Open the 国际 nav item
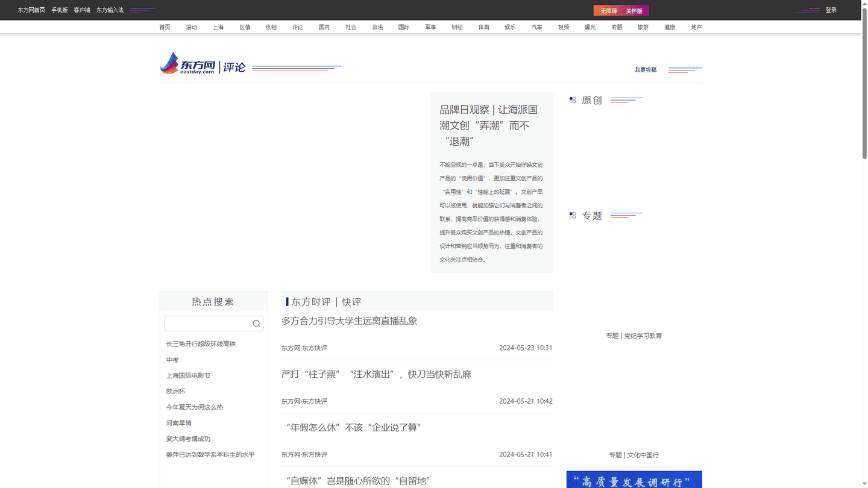868x488 pixels. (x=404, y=27)
